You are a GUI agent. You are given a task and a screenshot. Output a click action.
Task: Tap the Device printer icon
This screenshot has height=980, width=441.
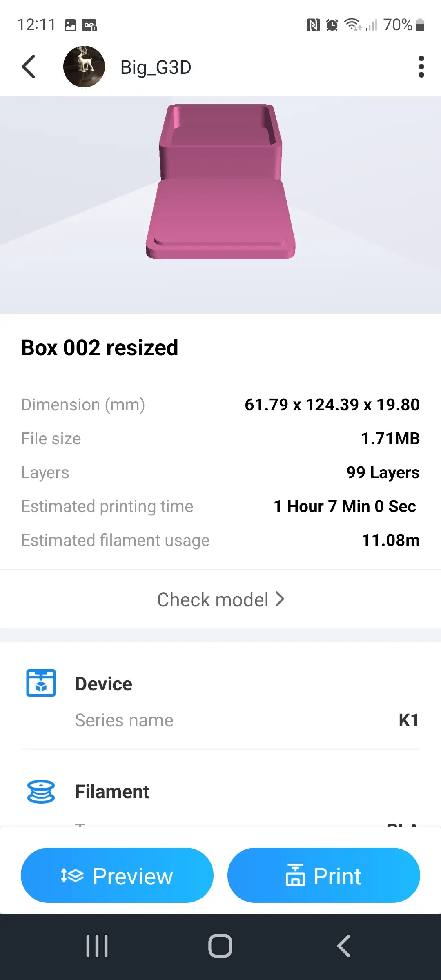[x=41, y=683]
